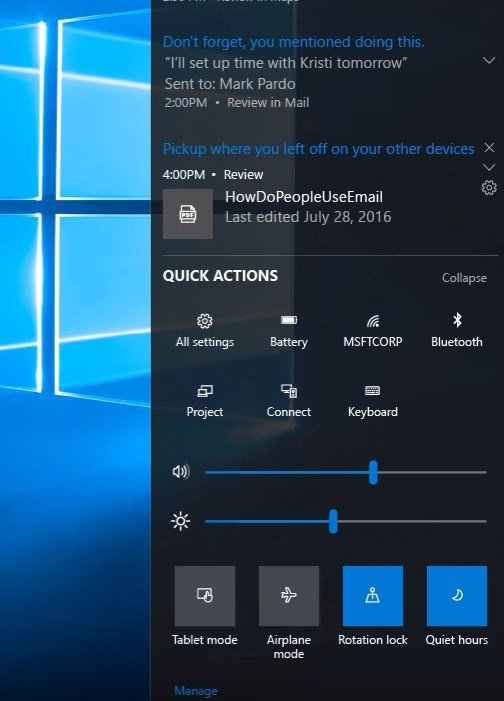Turn off Quiet hours tile
This screenshot has width=504, height=701.
457,596
